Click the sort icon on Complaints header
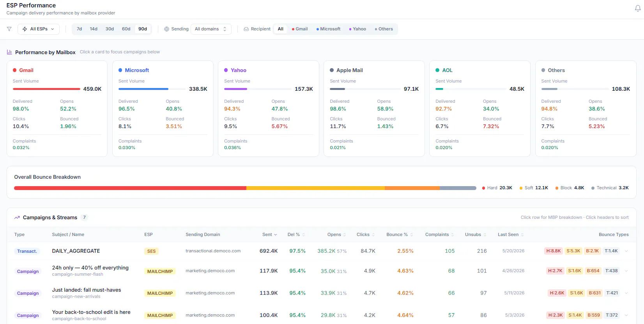This screenshot has width=644, height=324. click(453, 235)
